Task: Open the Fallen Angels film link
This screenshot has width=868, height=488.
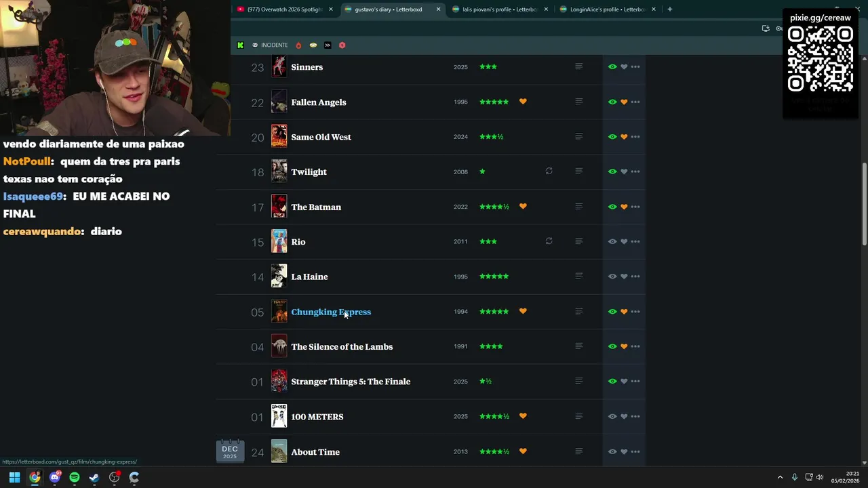Action: [319, 102]
